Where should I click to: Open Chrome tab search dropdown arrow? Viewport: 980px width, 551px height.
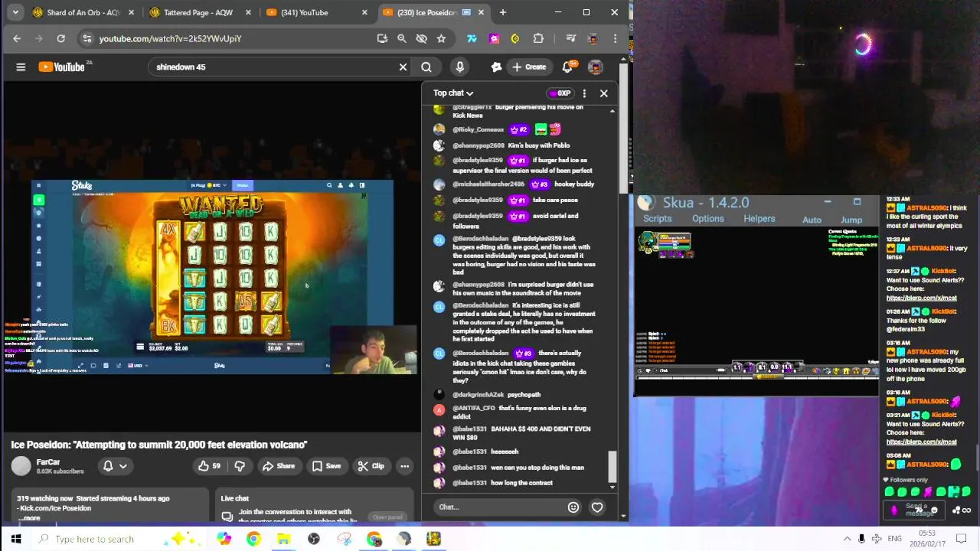15,12
